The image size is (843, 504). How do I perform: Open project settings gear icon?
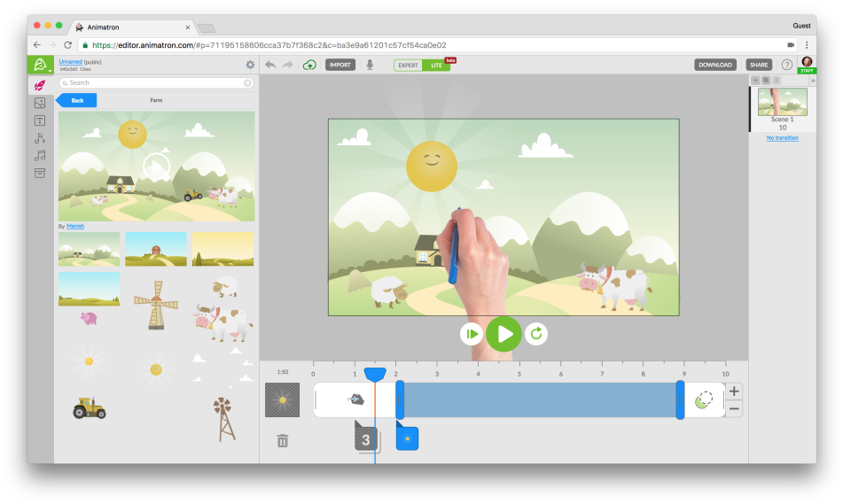click(x=250, y=65)
